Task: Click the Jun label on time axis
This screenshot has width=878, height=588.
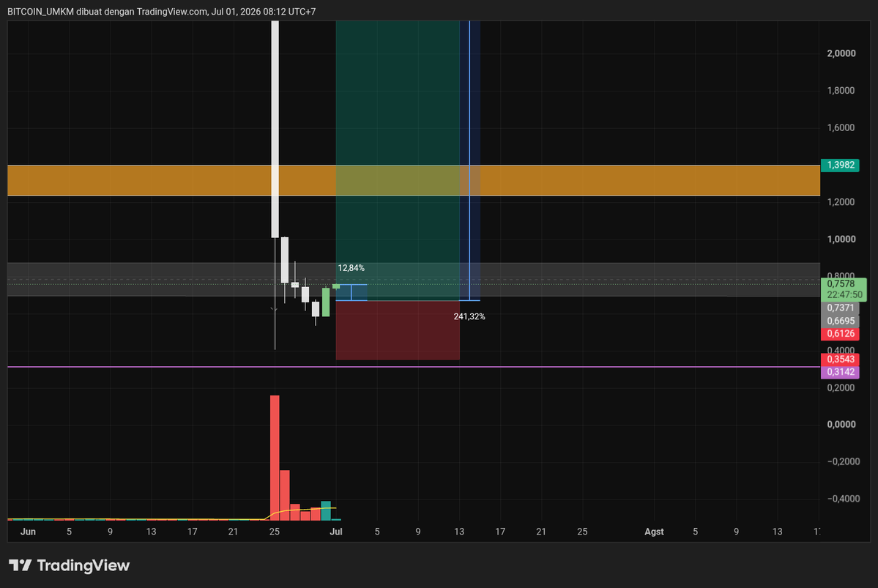Action: tap(28, 532)
